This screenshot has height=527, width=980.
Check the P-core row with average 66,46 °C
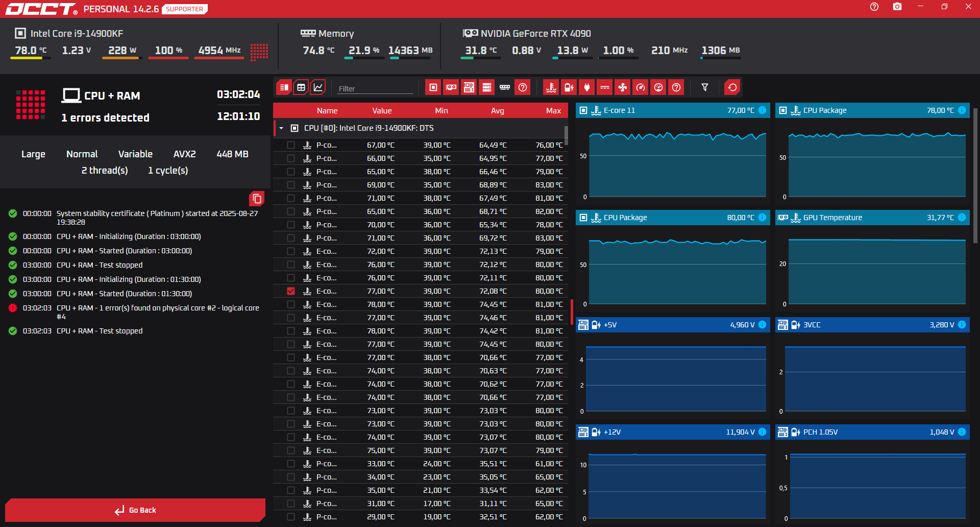click(291, 172)
